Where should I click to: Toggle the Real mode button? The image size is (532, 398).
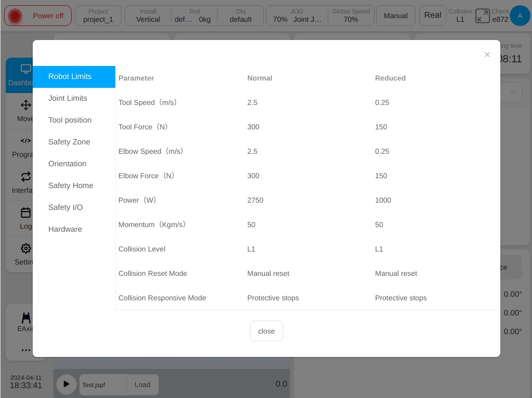click(x=433, y=15)
